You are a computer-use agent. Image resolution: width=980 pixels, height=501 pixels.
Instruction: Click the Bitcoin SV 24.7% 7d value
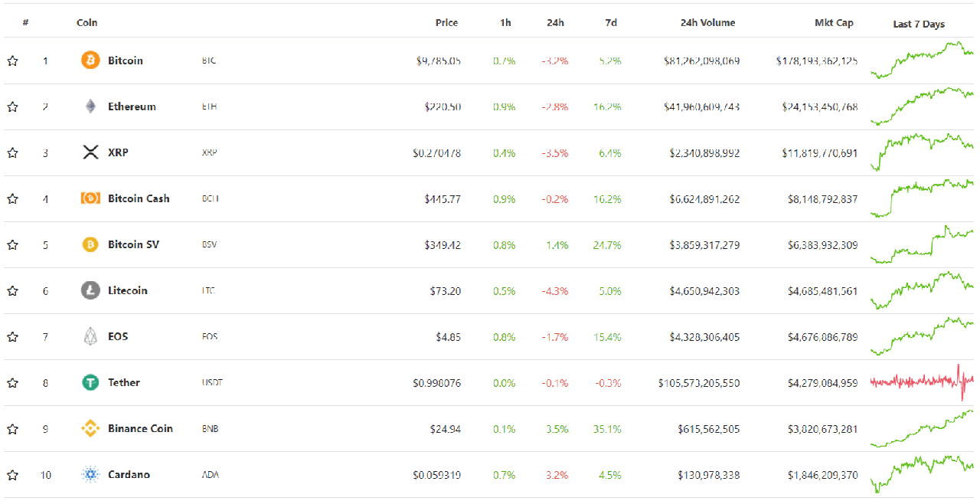tap(607, 244)
